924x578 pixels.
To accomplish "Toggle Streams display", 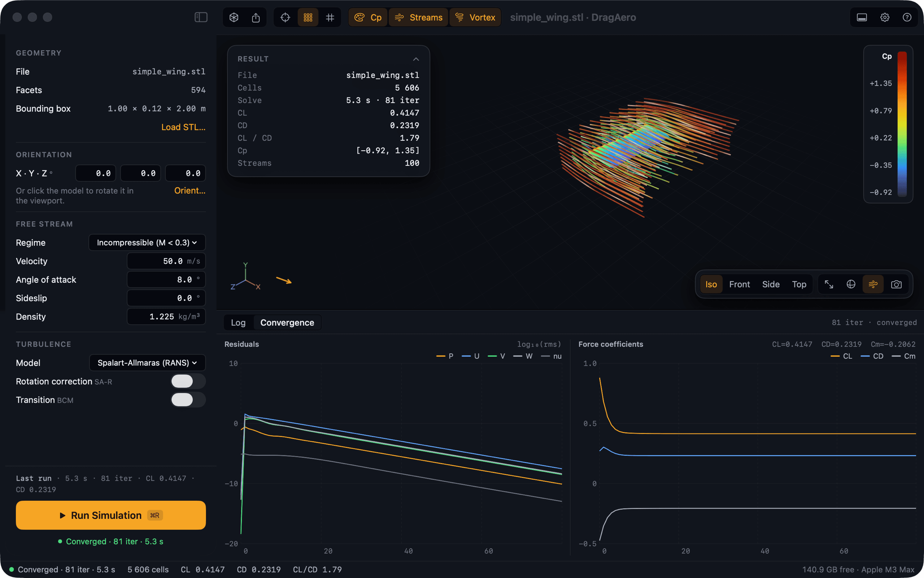I will (x=418, y=17).
